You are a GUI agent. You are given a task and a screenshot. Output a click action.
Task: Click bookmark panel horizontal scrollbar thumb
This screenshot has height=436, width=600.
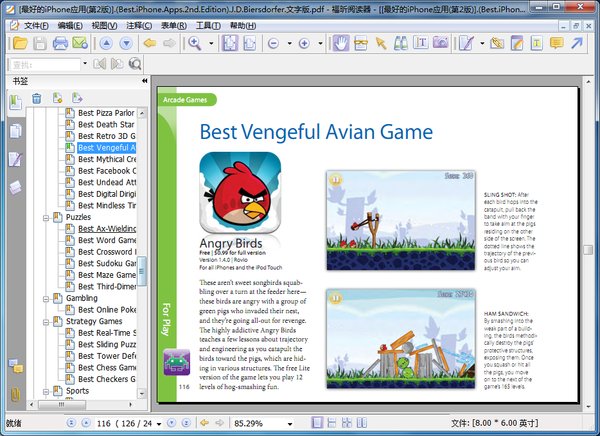click(x=61, y=404)
